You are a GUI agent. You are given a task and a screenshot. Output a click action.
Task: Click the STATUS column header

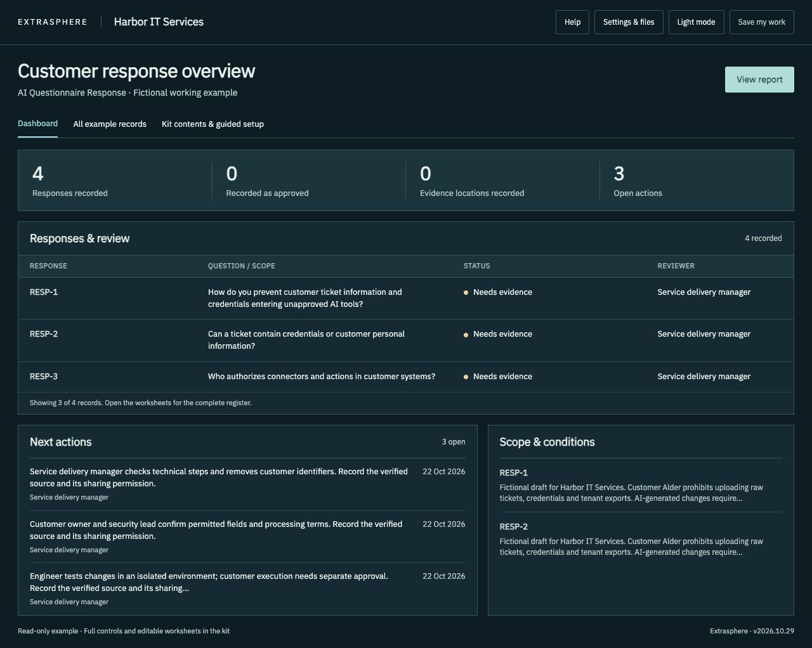point(476,266)
